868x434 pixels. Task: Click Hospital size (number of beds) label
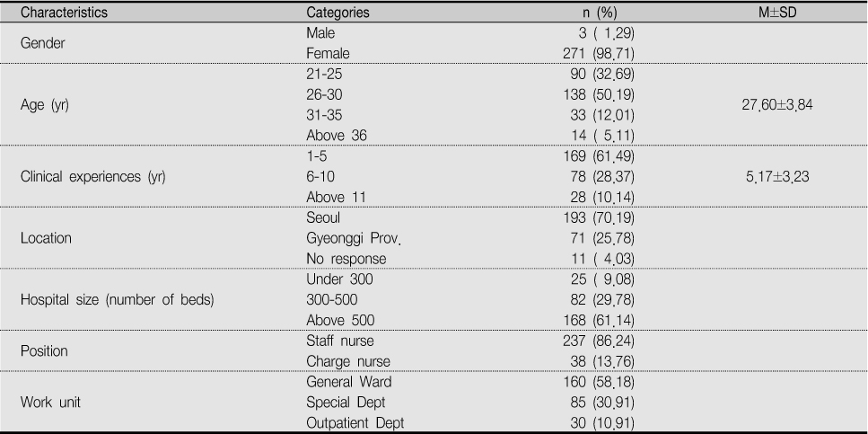click(118, 300)
